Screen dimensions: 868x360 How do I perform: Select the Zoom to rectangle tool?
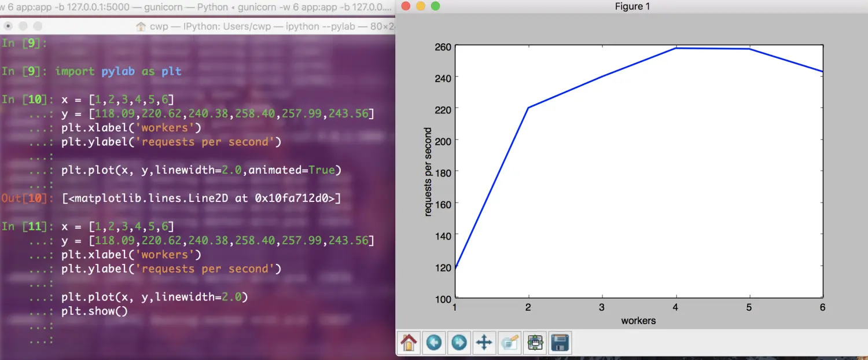(x=509, y=343)
